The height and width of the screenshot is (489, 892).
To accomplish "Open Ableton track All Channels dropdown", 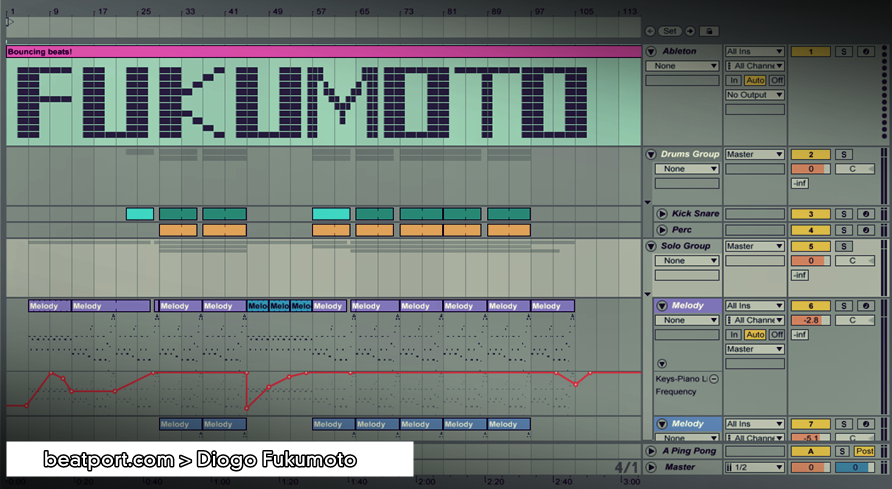I will pos(755,66).
